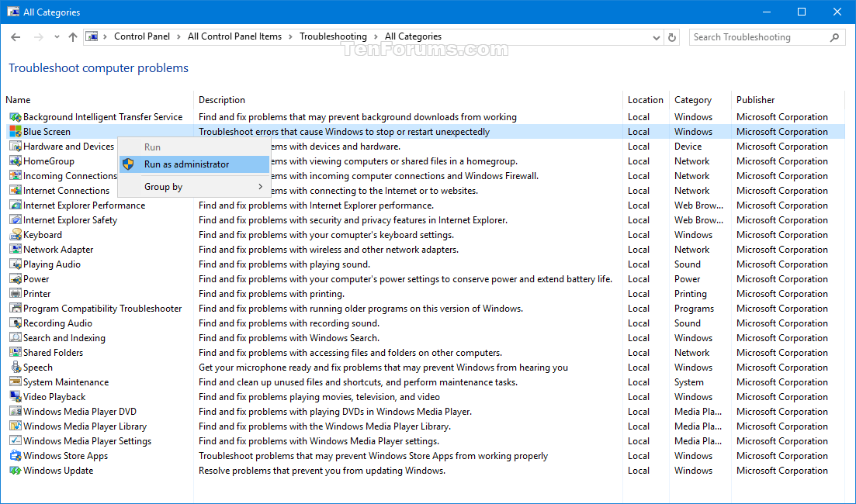The image size is (856, 504).
Task: Refresh the troubleshooting list
Action: point(672,37)
